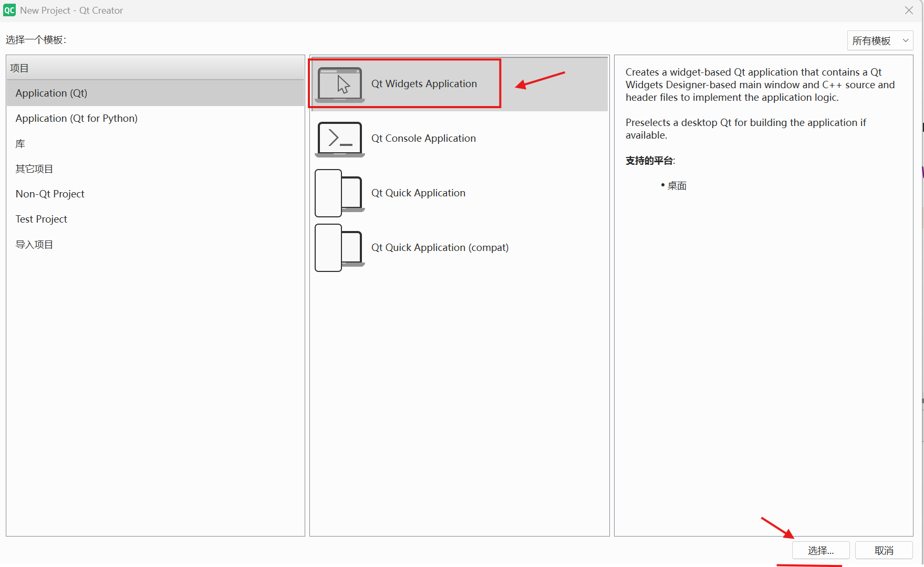The height and width of the screenshot is (567, 924).
Task: Select the Test Project category
Action: pos(155,219)
